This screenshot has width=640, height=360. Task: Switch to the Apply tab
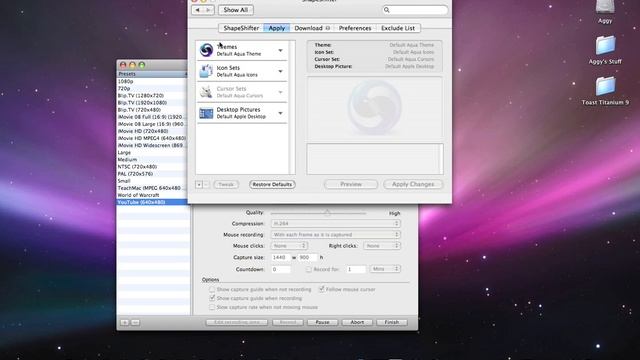(276, 28)
